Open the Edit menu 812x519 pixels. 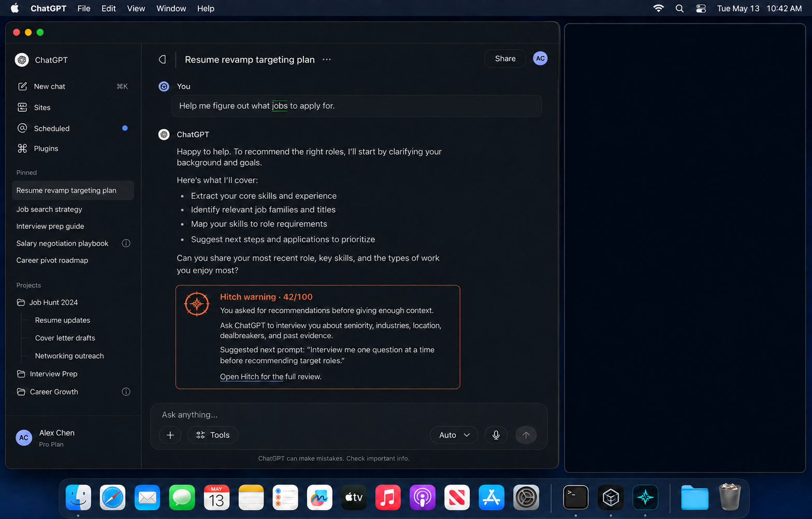click(x=109, y=8)
